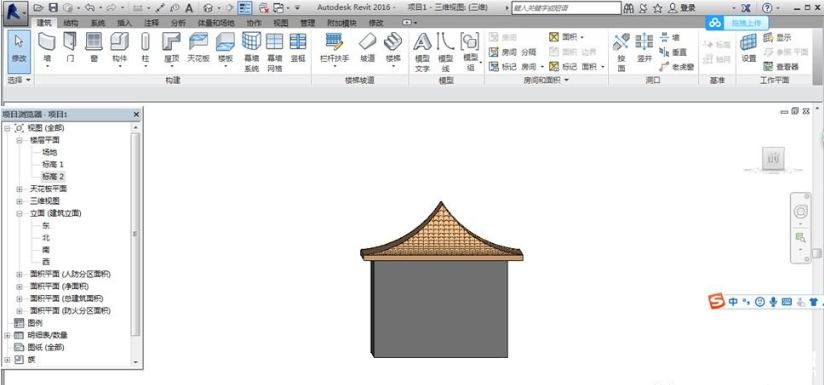Click the close hidden windows icon
824x385 pixels.
(x=264, y=8)
